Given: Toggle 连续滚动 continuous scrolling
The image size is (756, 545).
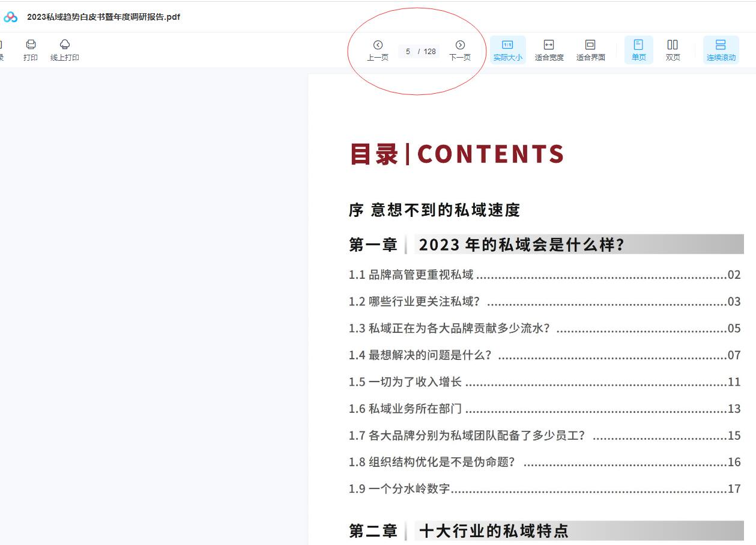Looking at the screenshot, I should point(721,50).
